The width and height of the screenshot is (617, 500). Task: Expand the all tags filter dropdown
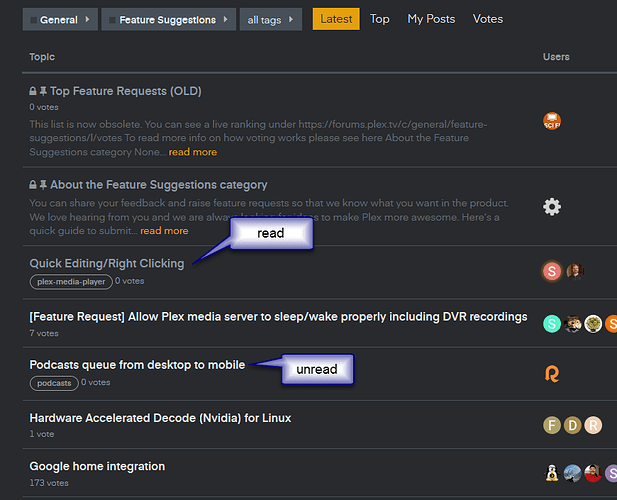(271, 19)
